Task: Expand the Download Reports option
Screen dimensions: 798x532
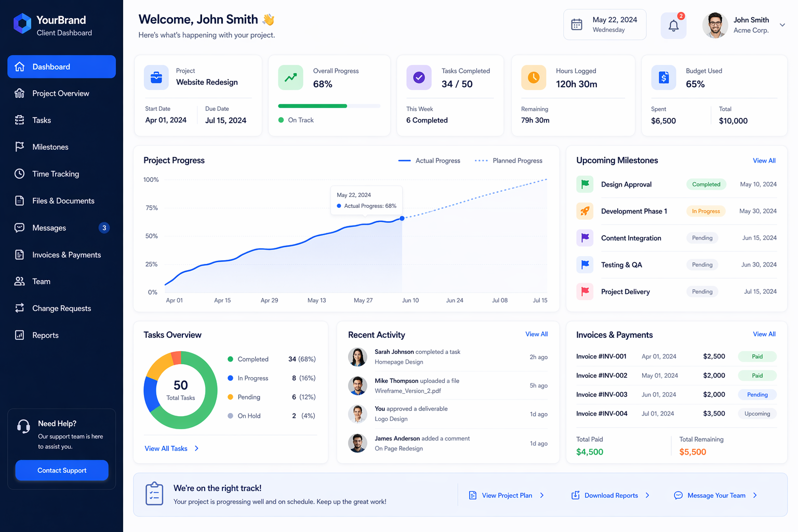Action: (611, 495)
